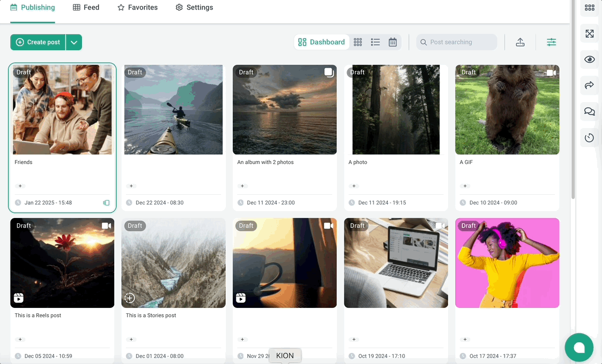Screen dimensions: 602x364
Task: Add a label to the A GIF post
Action: point(465,186)
